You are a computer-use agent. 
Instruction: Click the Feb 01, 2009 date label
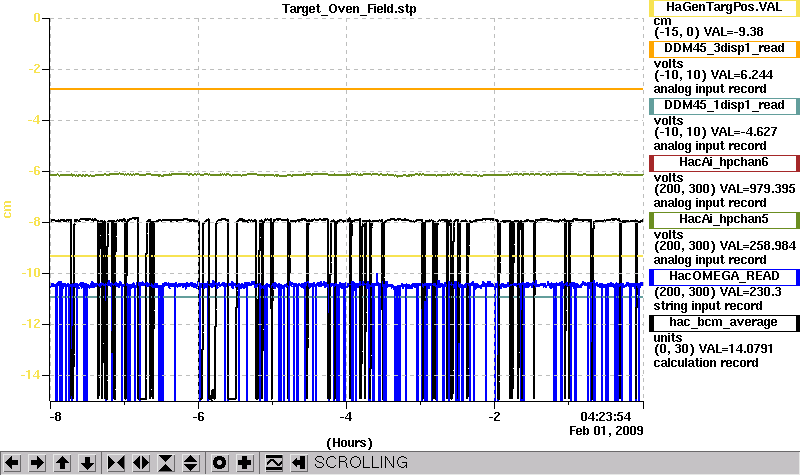tap(606, 431)
